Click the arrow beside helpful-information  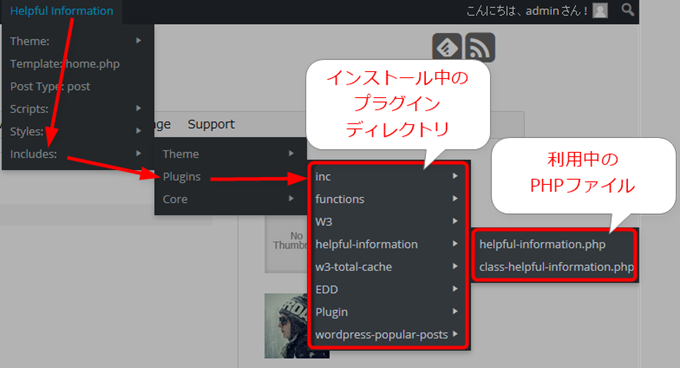point(455,244)
